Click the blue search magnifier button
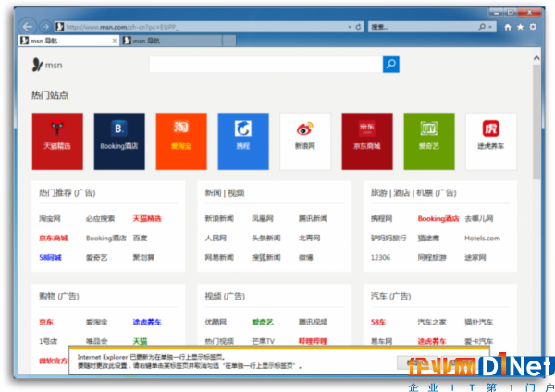This screenshot has height=392, width=555. [x=391, y=65]
